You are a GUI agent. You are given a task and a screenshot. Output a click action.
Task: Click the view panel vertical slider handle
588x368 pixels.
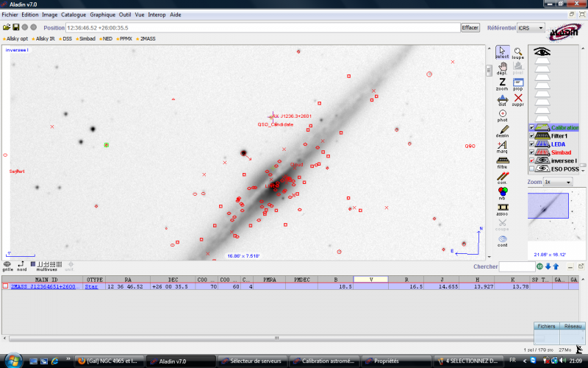coord(489,70)
